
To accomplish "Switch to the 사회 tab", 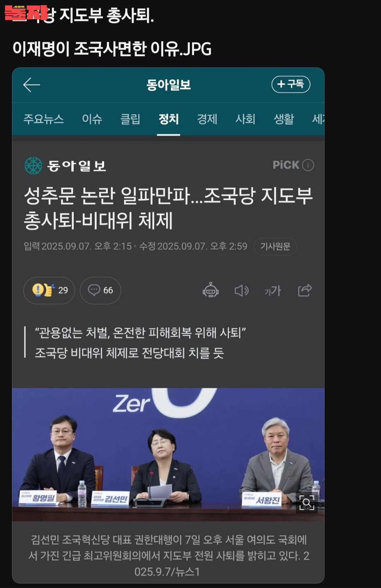I will pos(245,119).
